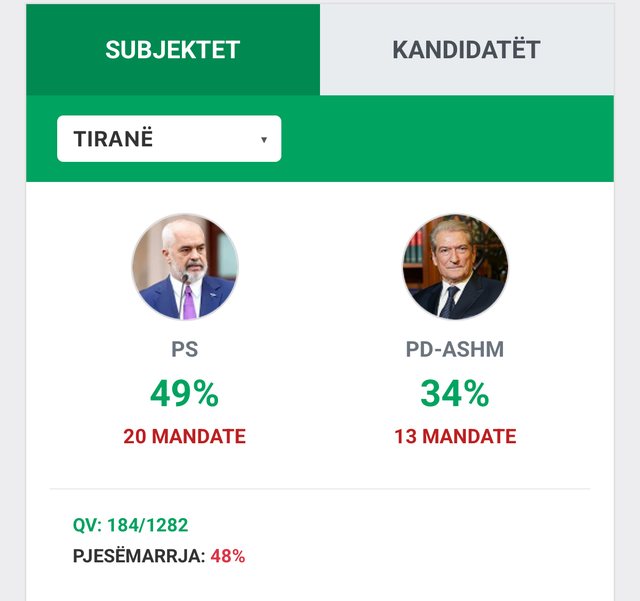Open the KANDIDATËT tab
The image size is (640, 601).
pos(467,50)
